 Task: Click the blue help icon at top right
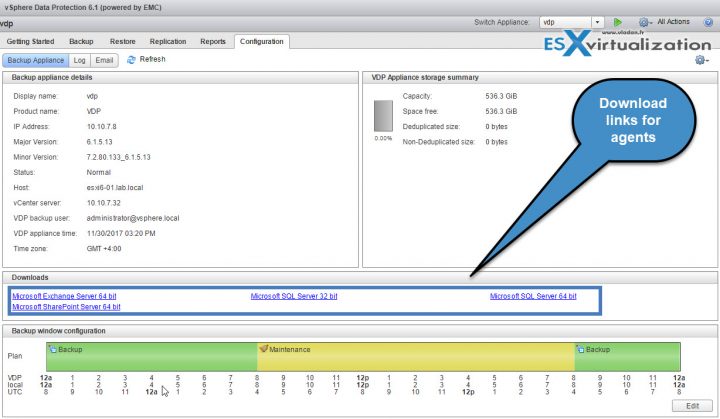pyautogui.click(x=709, y=22)
